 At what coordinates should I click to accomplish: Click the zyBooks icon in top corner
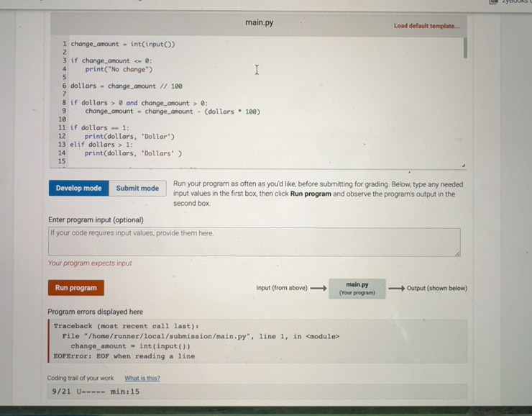coord(494,3)
